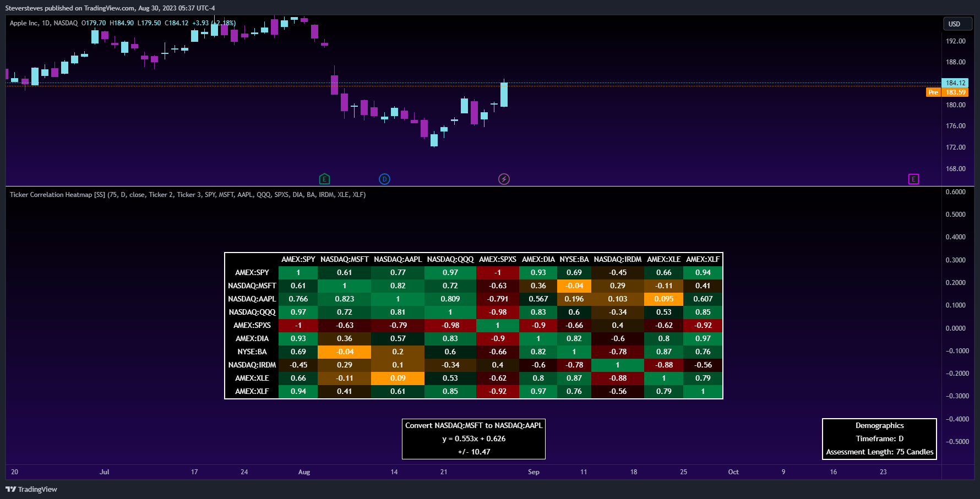Click Assessment Length: 75 Candles text
The image size is (980, 499).
pos(880,452)
